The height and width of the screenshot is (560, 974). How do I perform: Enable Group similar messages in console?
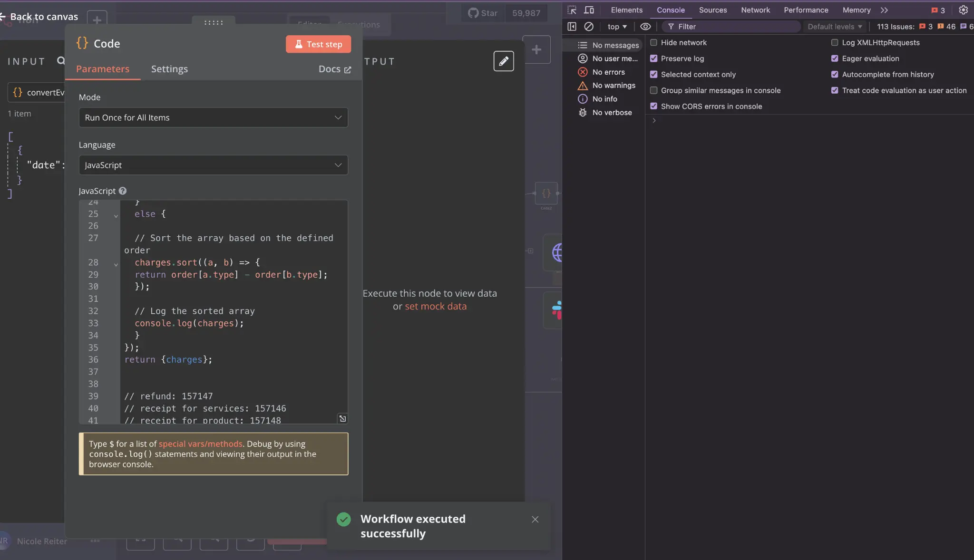[653, 90]
